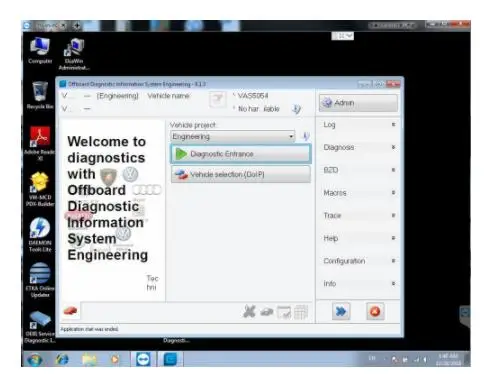
Task: Click the red car icon at bottom left
Action: tap(70, 311)
